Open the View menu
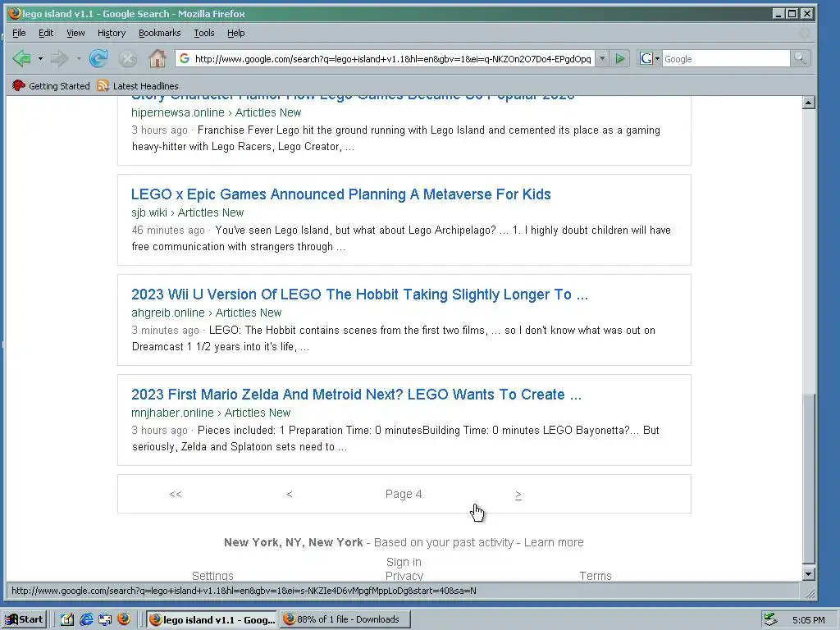840x630 pixels. (x=75, y=33)
